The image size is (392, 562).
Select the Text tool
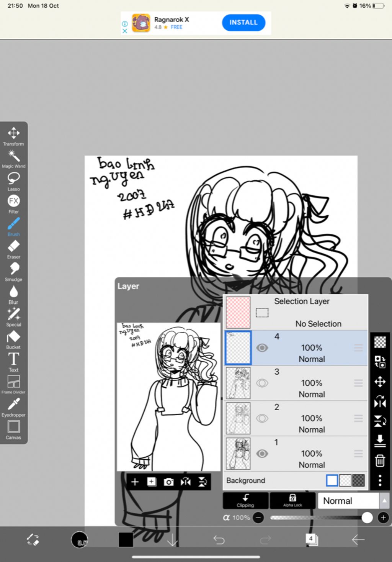14,362
